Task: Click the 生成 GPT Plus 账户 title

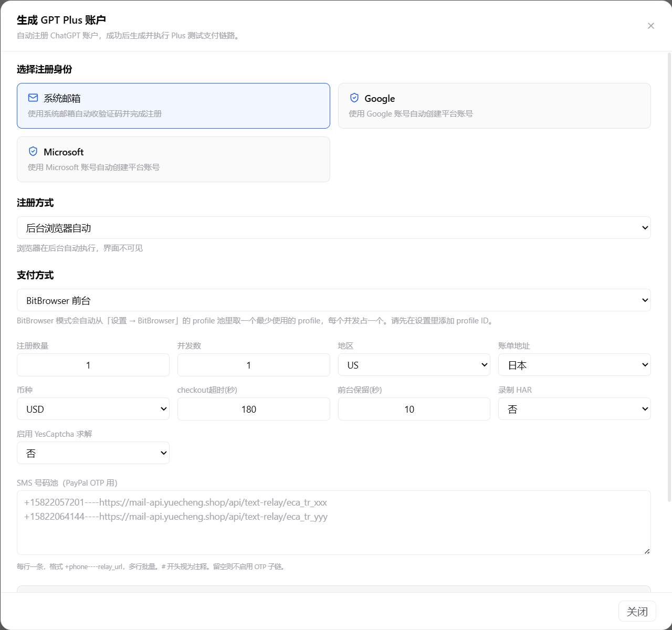Action: [x=61, y=20]
